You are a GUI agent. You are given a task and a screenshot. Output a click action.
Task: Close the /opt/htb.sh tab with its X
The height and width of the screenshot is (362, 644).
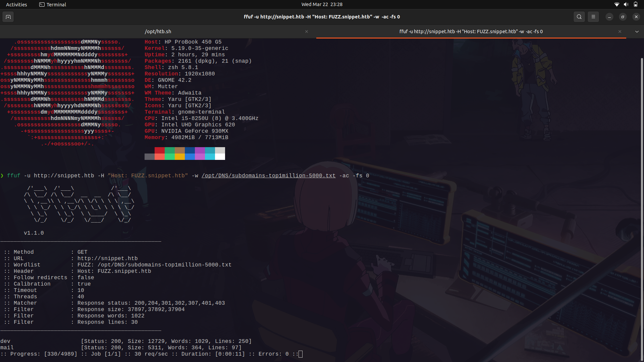click(306, 31)
